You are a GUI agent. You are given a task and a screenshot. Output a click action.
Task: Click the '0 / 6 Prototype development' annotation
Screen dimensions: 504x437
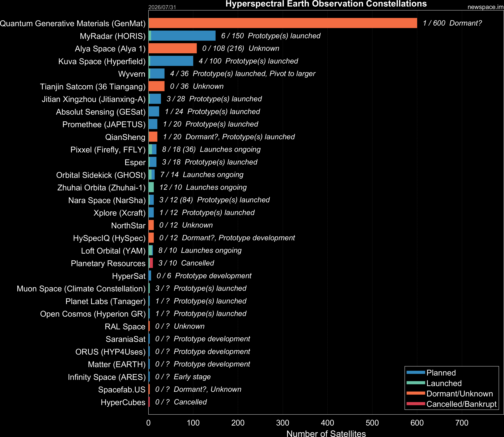coord(204,276)
